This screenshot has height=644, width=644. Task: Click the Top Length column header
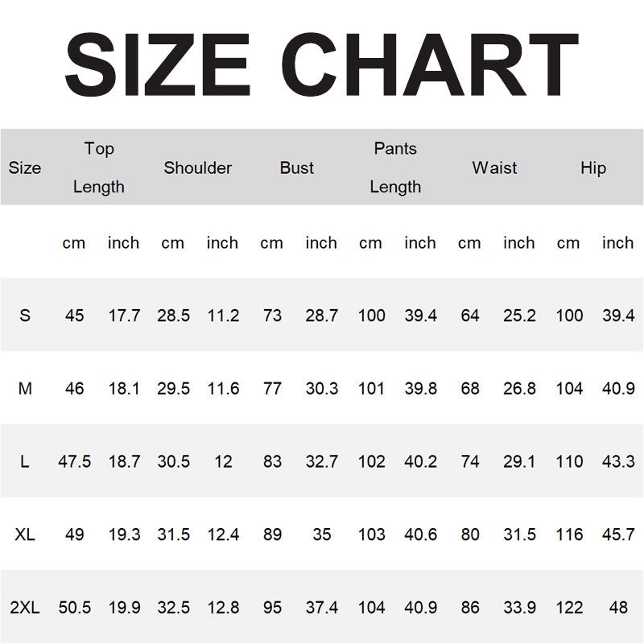click(x=99, y=167)
